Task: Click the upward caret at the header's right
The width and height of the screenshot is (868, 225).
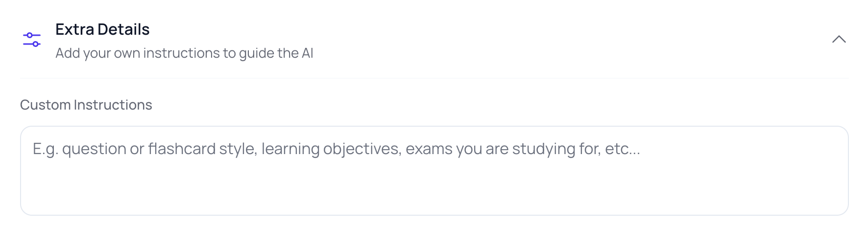Action: 839,39
